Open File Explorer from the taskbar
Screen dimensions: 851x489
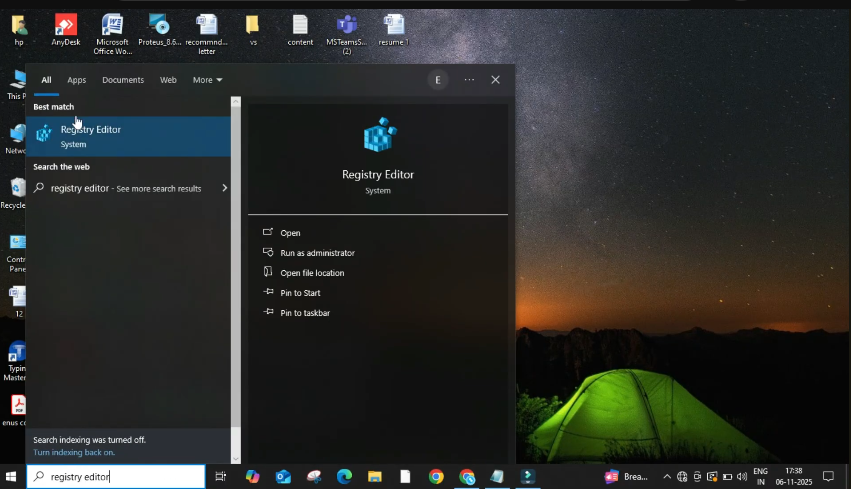[374, 477]
